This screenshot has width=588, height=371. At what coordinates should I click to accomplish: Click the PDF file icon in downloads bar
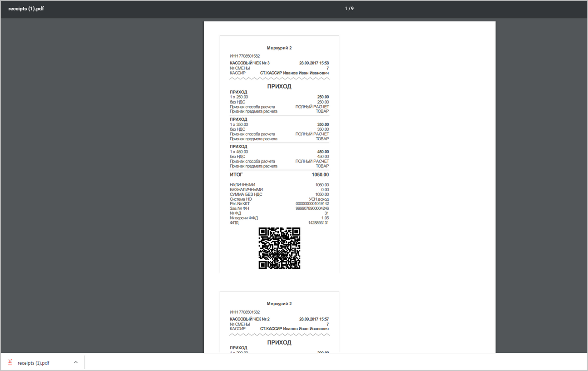pos(10,362)
